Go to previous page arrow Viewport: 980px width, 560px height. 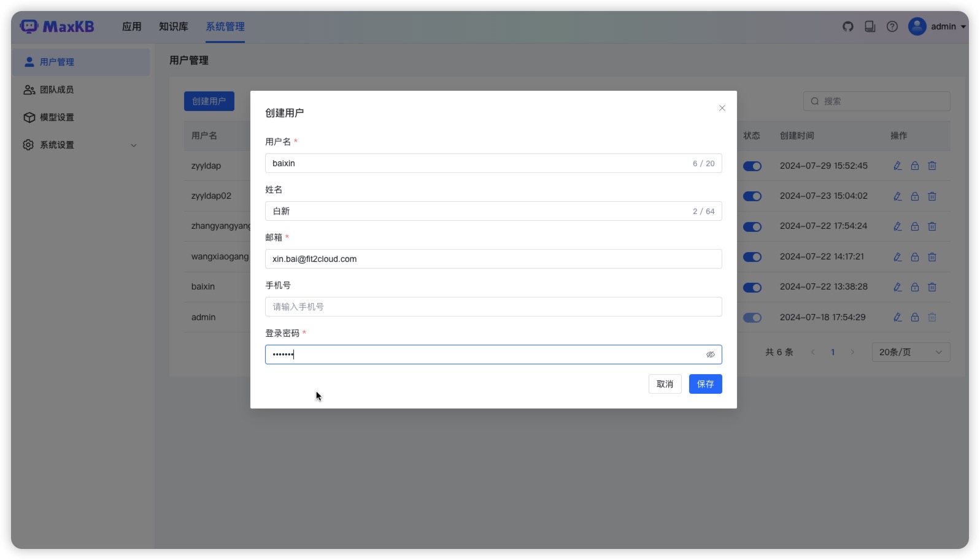pyautogui.click(x=812, y=352)
